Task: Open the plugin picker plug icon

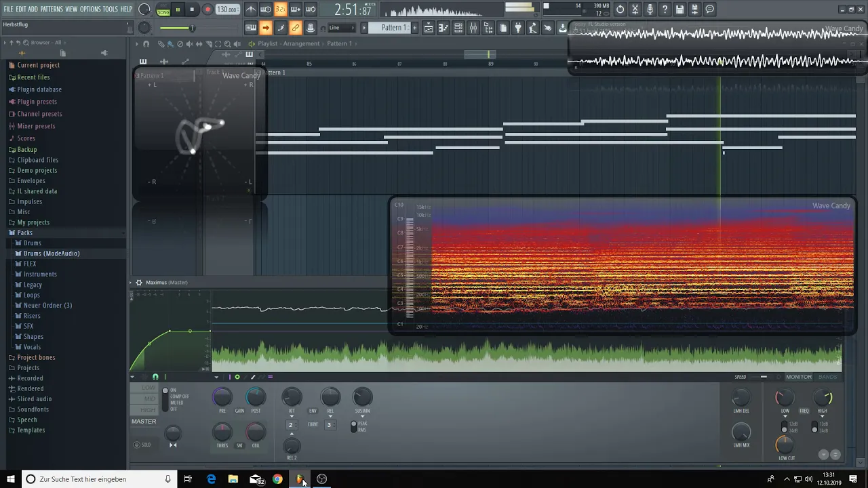Action: [x=518, y=28]
